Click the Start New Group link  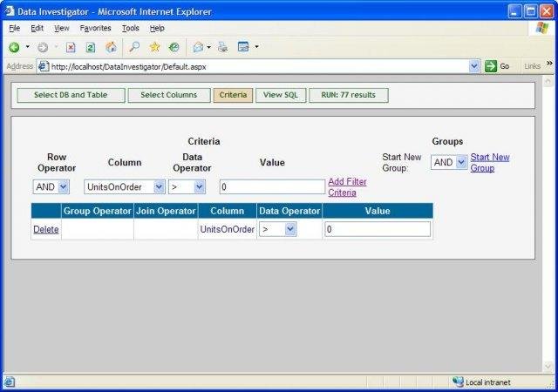[490, 163]
